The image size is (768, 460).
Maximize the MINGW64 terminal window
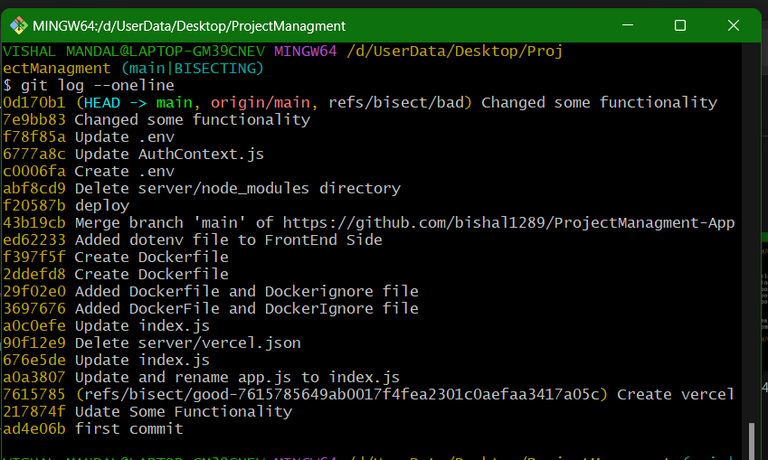point(680,25)
